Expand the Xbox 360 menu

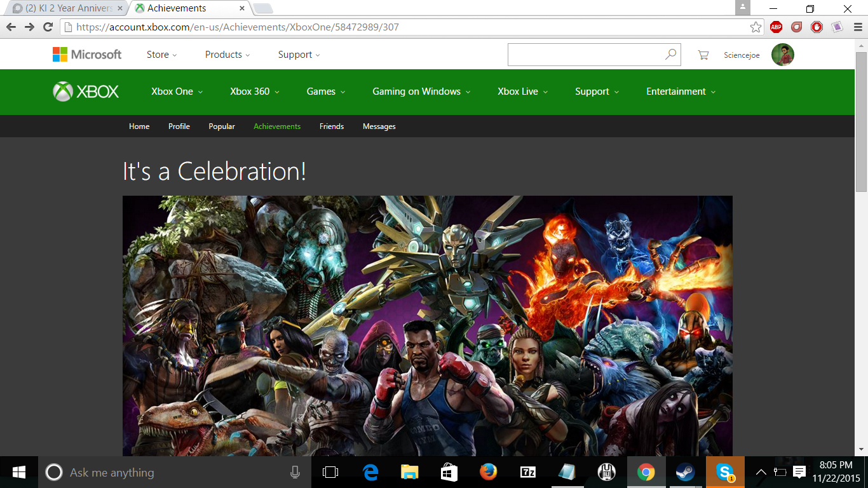pos(254,91)
